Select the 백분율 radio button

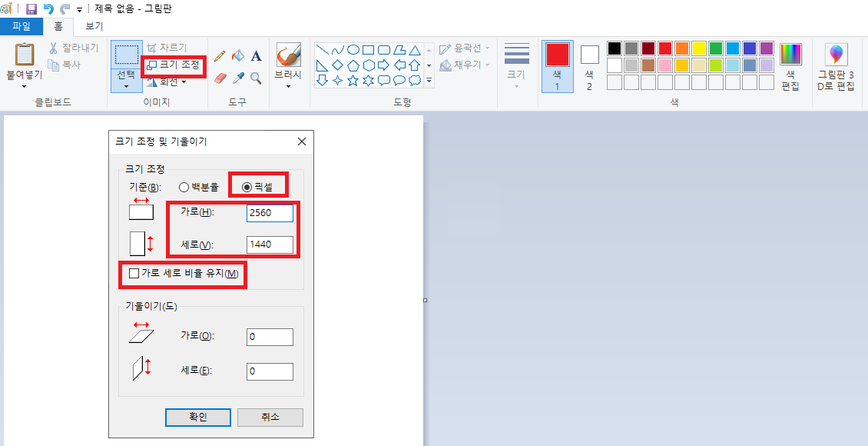point(184,187)
